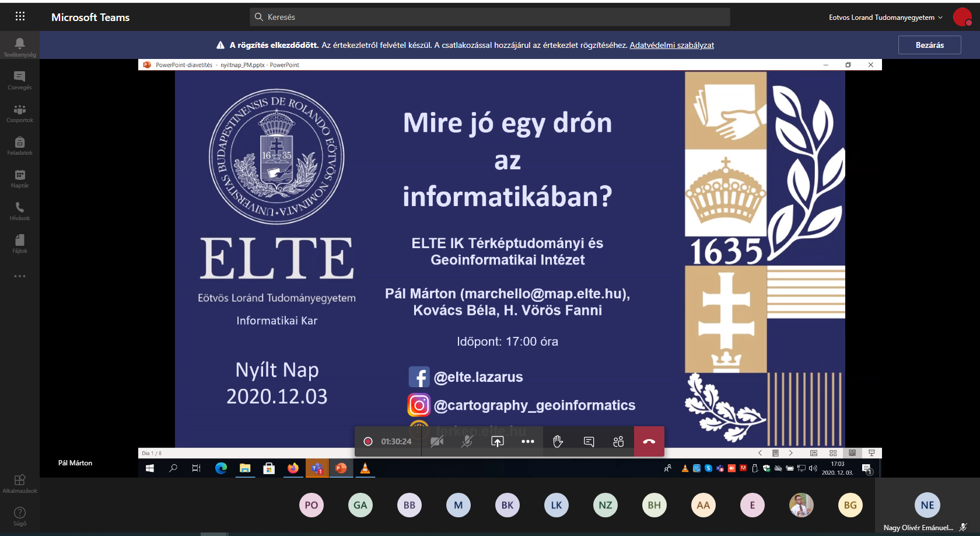Image resolution: width=980 pixels, height=536 pixels.
Task: Toggle the camera in meeting controls
Action: [437, 441]
